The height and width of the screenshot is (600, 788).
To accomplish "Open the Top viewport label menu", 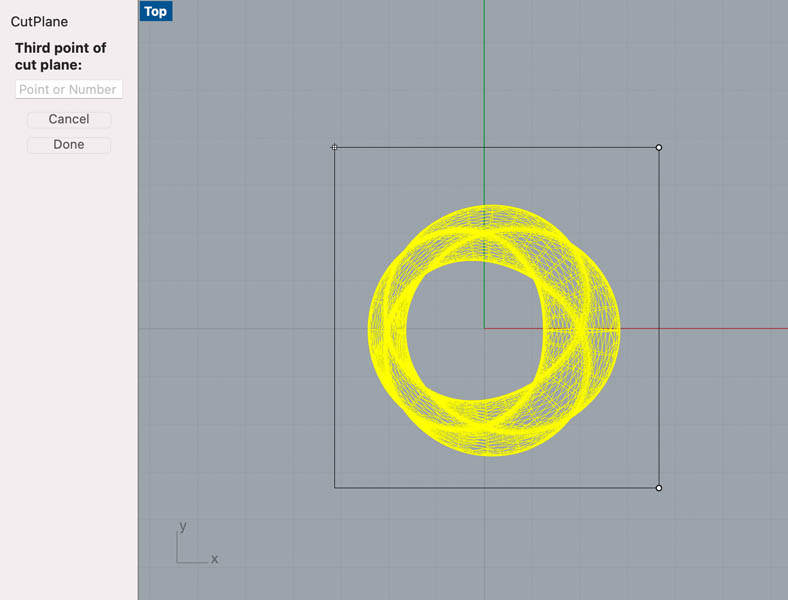I will pos(156,11).
